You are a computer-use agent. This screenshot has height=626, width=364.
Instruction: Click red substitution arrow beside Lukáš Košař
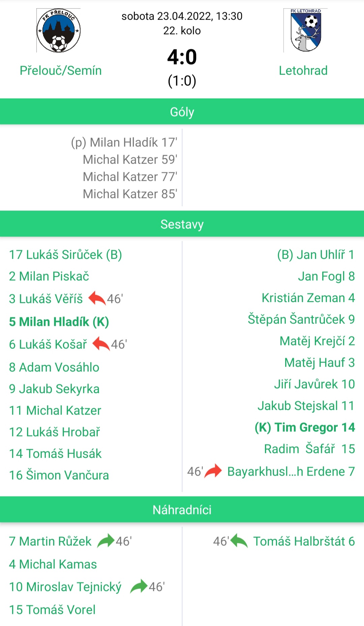click(101, 344)
